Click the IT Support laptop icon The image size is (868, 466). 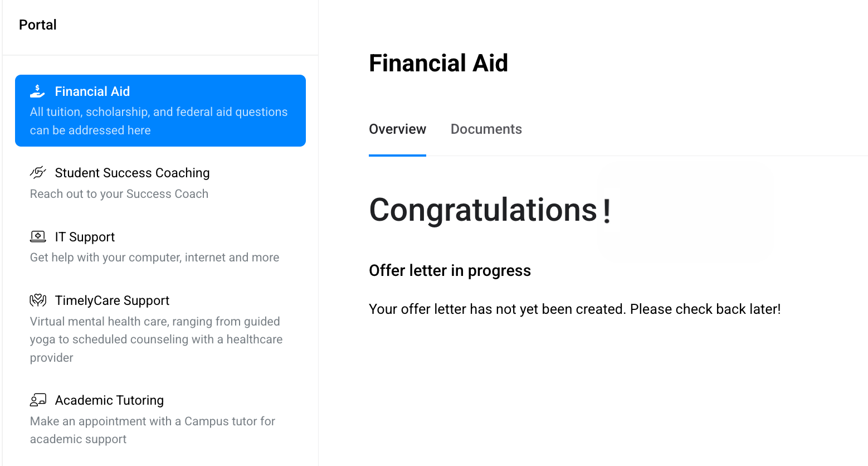(x=37, y=237)
